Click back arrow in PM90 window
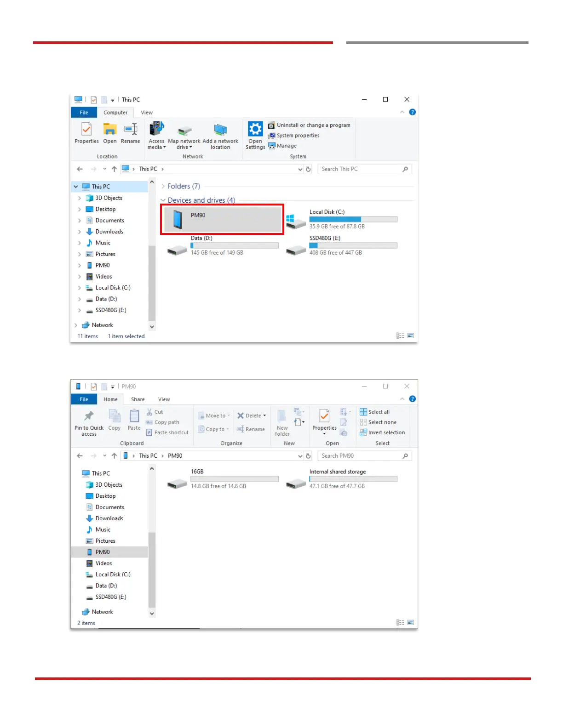 [80, 456]
